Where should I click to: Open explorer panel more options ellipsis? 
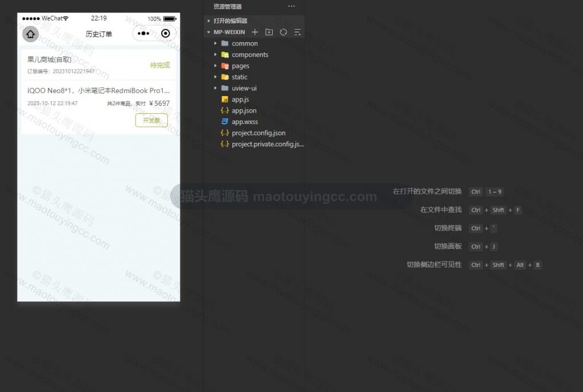click(291, 6)
